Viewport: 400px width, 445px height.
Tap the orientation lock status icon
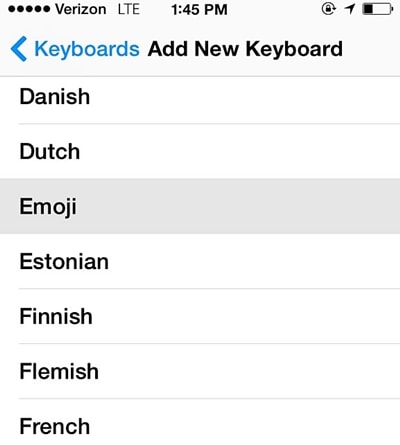328,9
